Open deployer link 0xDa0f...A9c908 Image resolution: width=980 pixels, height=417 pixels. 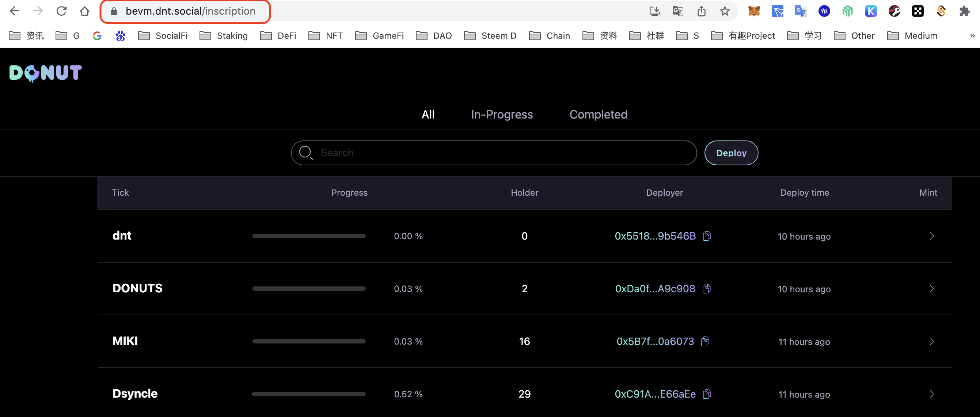pyautogui.click(x=655, y=289)
